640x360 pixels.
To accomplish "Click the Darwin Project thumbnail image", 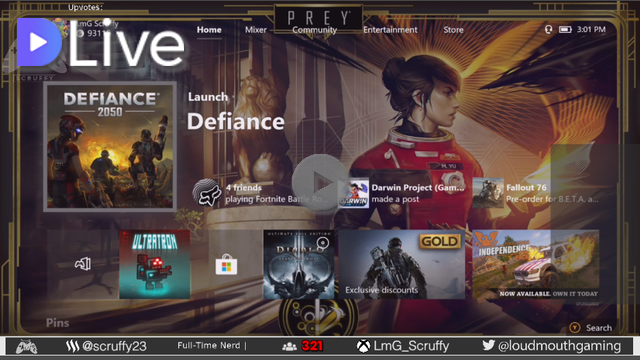I will 353,193.
